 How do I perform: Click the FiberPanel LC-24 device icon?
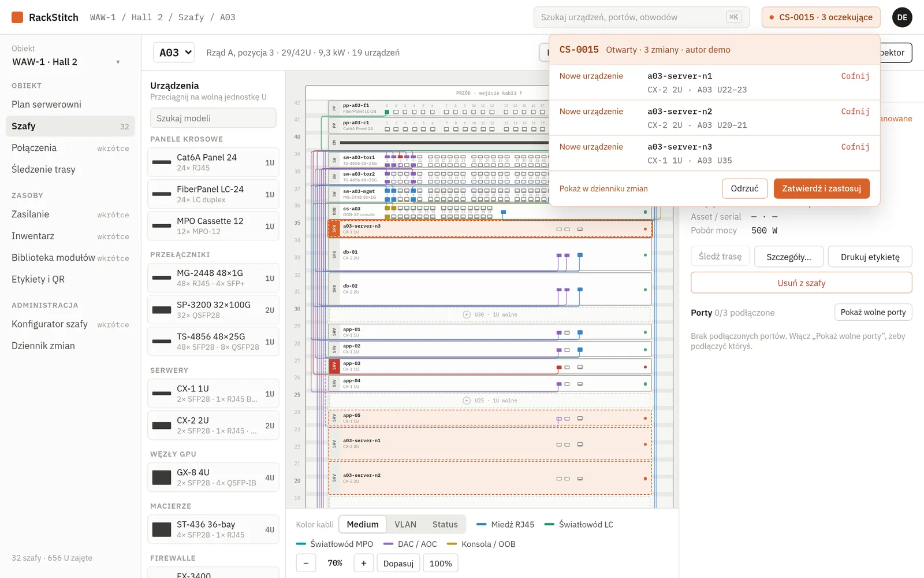click(x=162, y=194)
